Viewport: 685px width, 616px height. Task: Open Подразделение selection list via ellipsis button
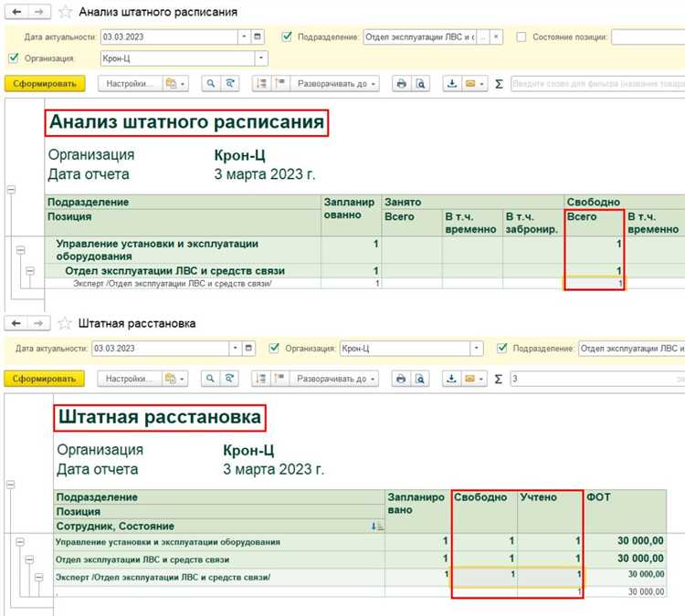click(483, 37)
